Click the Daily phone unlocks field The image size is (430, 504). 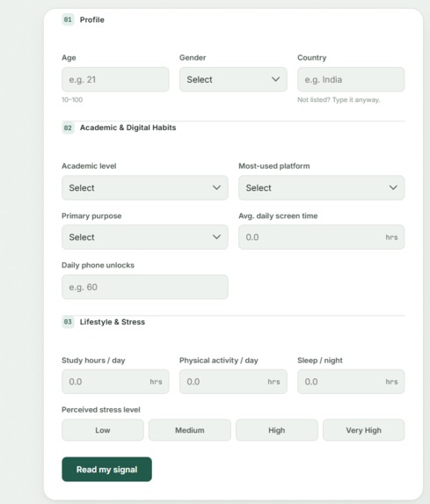[x=145, y=287]
